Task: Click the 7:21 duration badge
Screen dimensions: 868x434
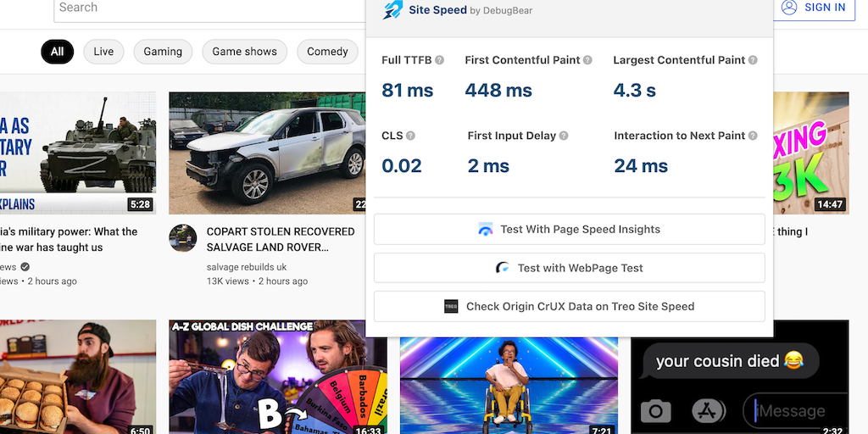Action: click(601, 430)
